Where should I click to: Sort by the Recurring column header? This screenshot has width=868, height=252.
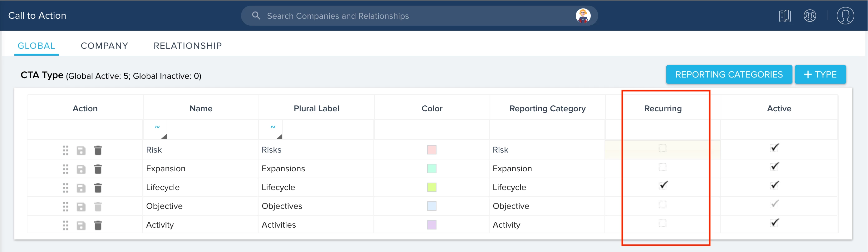pyautogui.click(x=663, y=108)
